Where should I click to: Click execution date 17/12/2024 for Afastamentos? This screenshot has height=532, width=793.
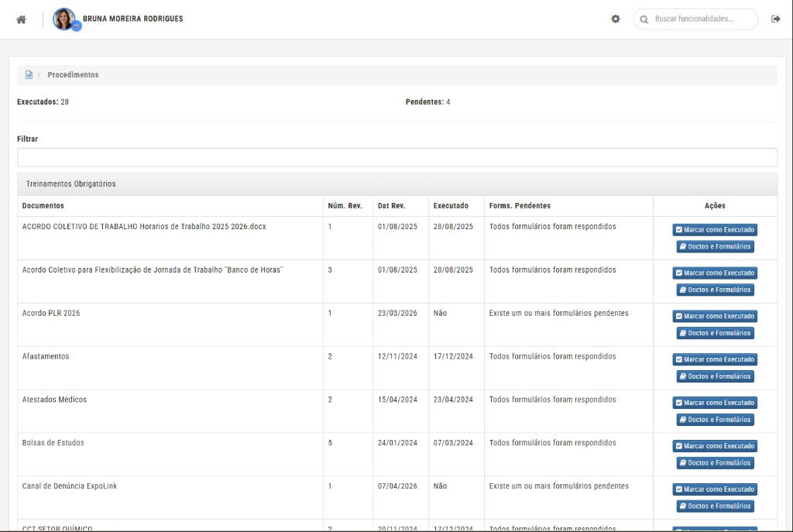[453, 356]
